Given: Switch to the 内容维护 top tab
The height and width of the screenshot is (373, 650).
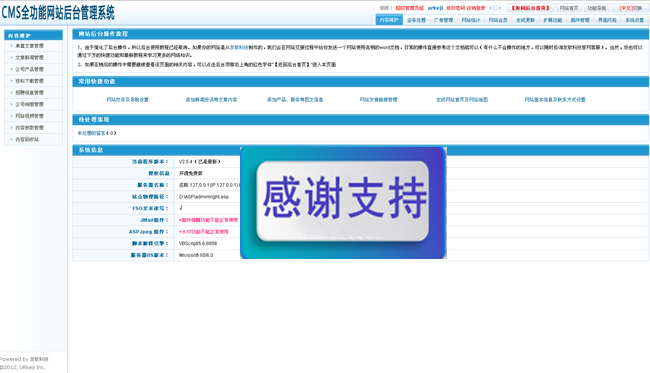Looking at the screenshot, I should (x=389, y=20).
